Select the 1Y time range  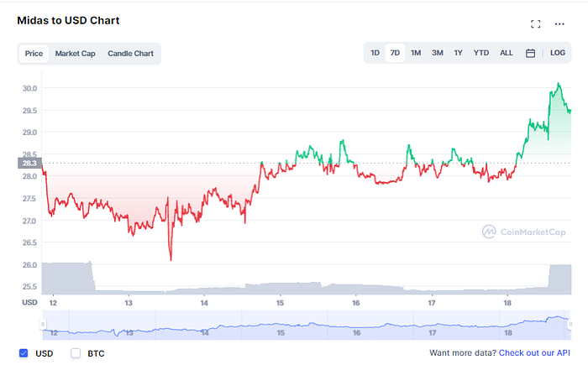tap(458, 53)
